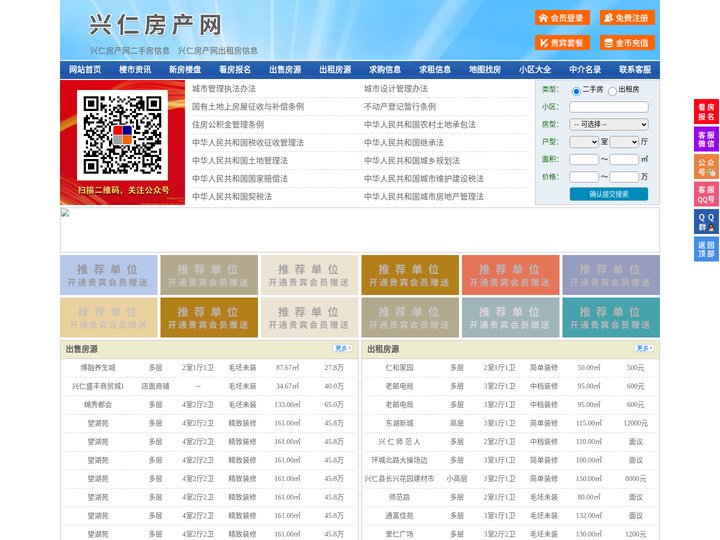Click the orange 公众号 sidebar icon
The image size is (720, 540).
pos(706,166)
